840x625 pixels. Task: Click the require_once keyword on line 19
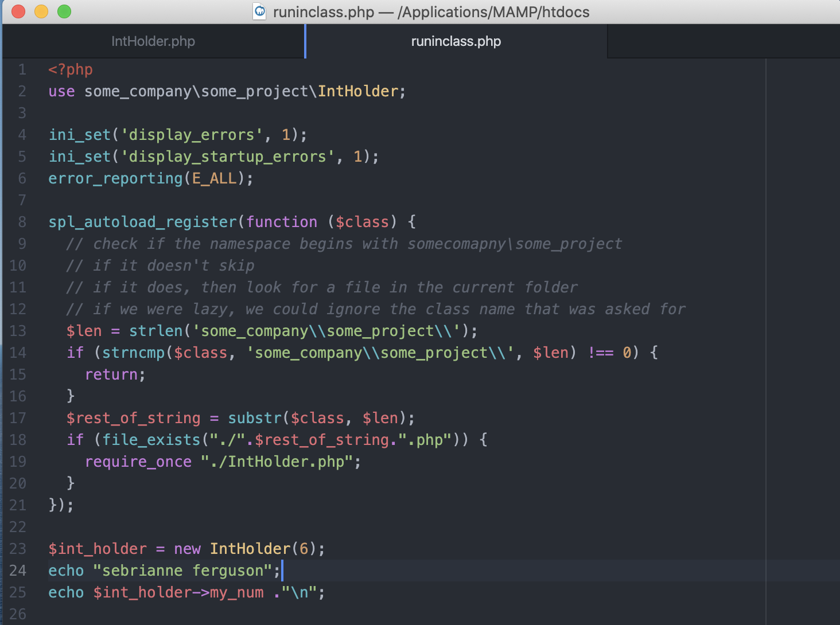coord(138,462)
